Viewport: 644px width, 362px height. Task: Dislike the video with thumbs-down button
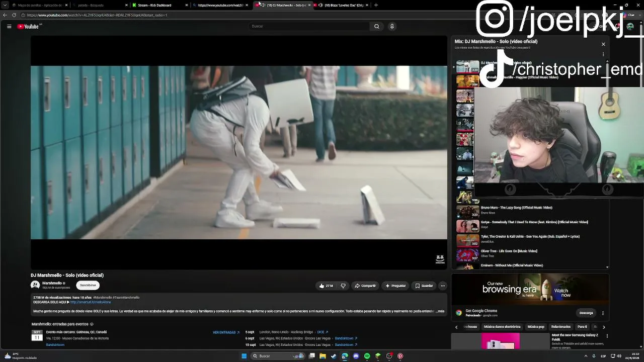coord(343,286)
